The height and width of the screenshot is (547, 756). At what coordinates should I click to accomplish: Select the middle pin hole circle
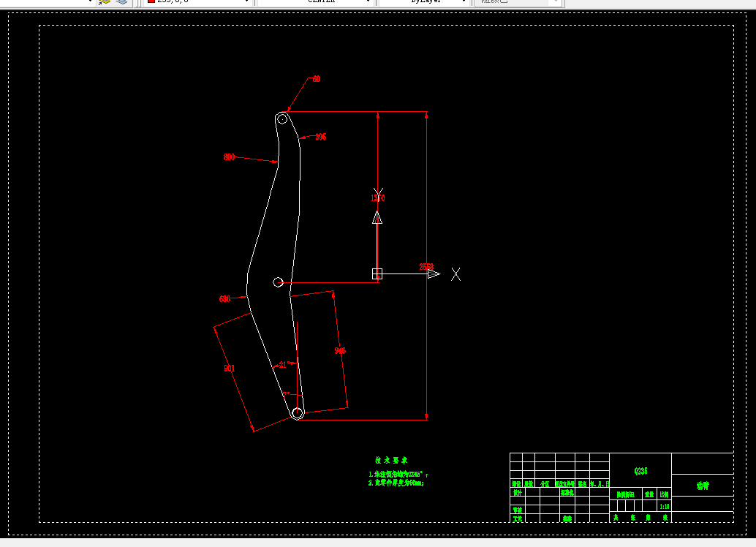[x=278, y=282]
